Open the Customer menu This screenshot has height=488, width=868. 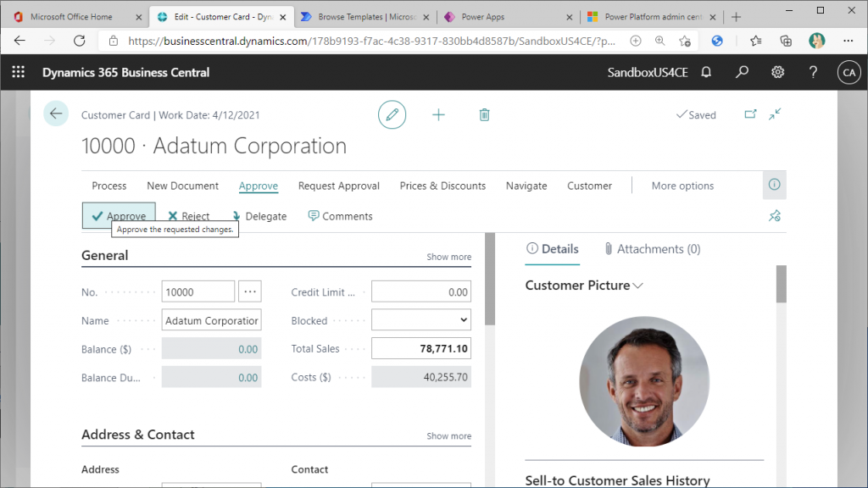coord(590,186)
